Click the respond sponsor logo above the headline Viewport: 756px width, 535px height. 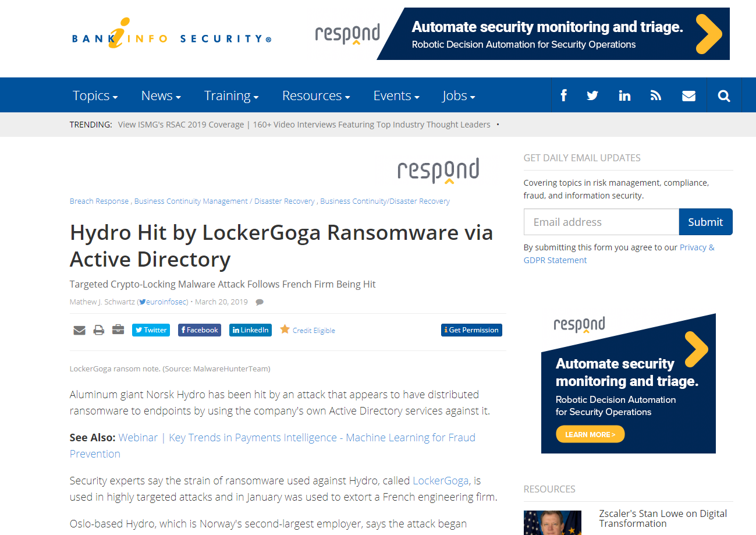click(438, 171)
